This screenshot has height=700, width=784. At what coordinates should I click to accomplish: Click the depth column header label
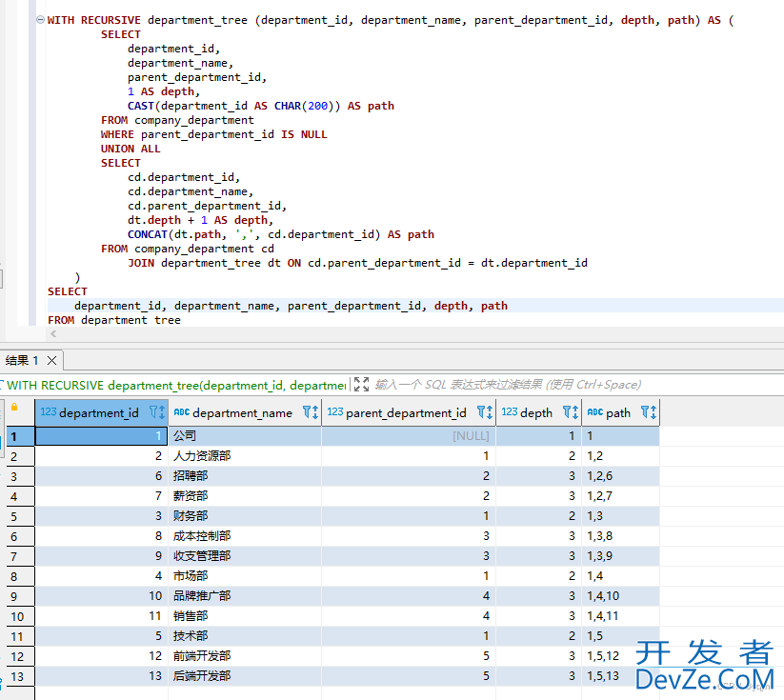(536, 413)
